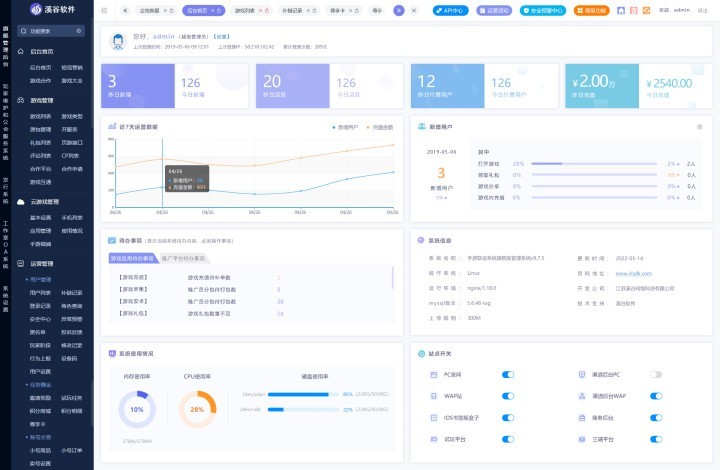The image size is (720, 470).
Task: Click the 游戏管理 gamepad icon in sidebar
Action: pyautogui.click(x=21, y=100)
